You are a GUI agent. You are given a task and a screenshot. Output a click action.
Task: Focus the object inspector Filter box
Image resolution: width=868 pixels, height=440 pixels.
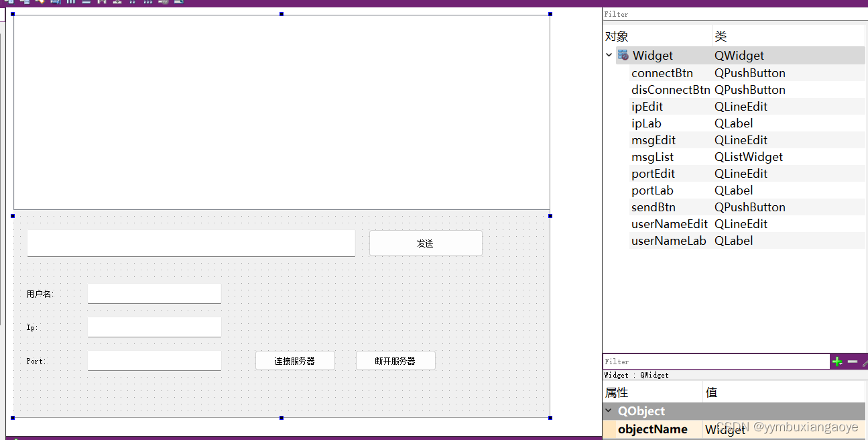click(735, 14)
